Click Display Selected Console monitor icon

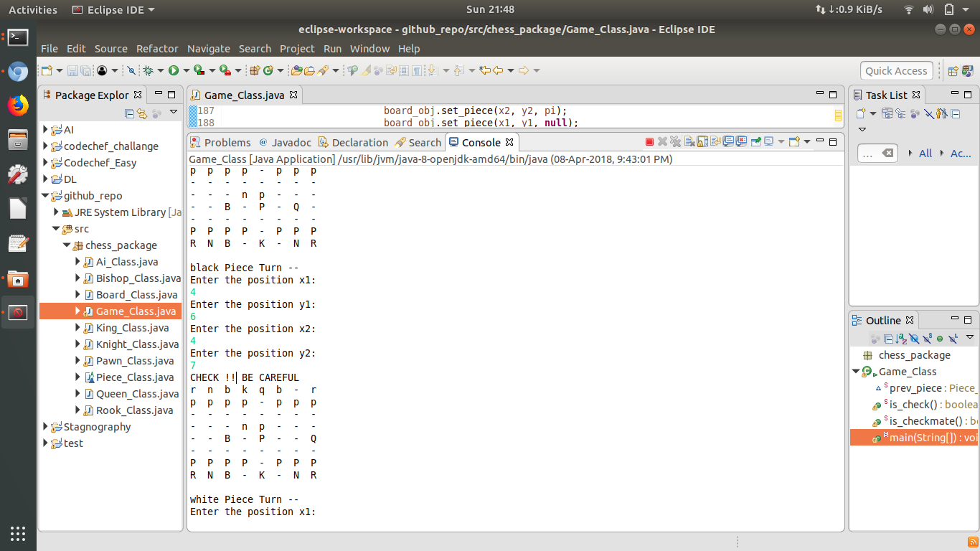(768, 142)
